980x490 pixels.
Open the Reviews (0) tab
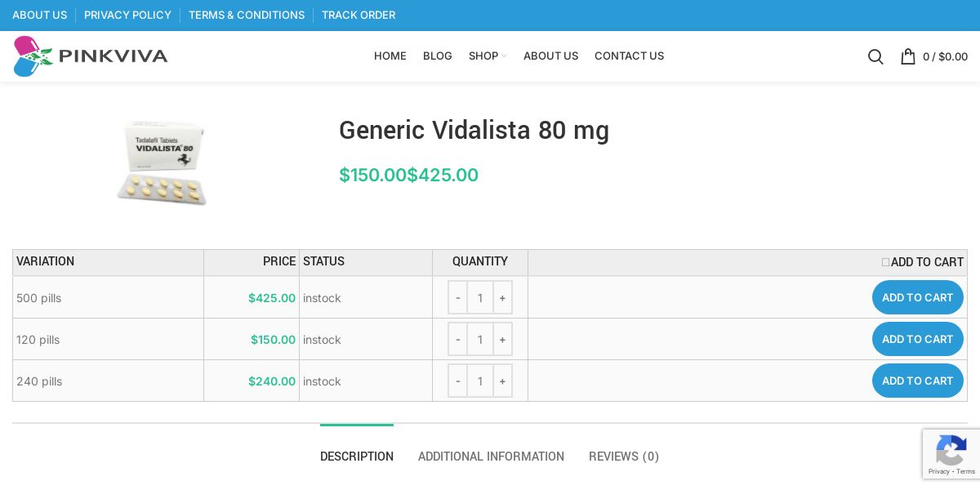(624, 457)
